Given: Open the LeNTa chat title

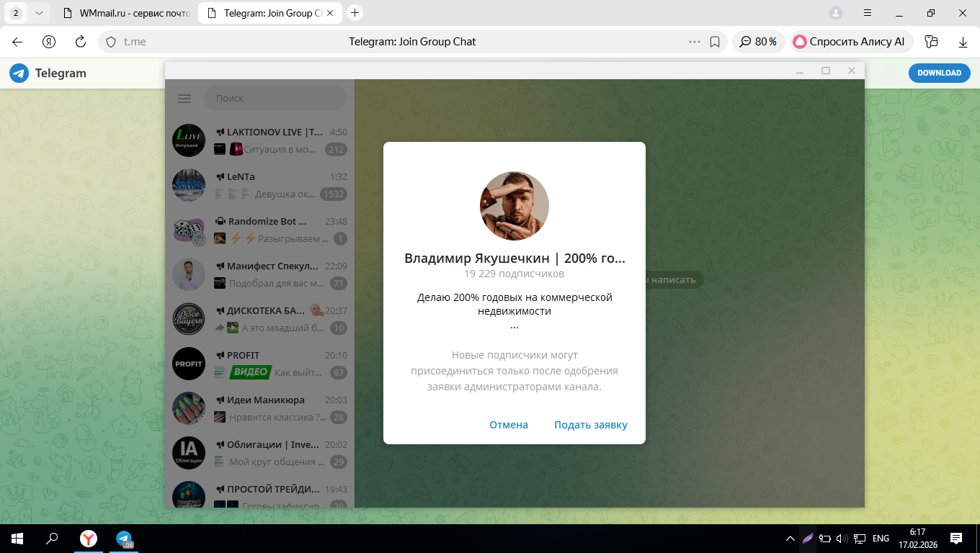Looking at the screenshot, I should click(x=241, y=177).
